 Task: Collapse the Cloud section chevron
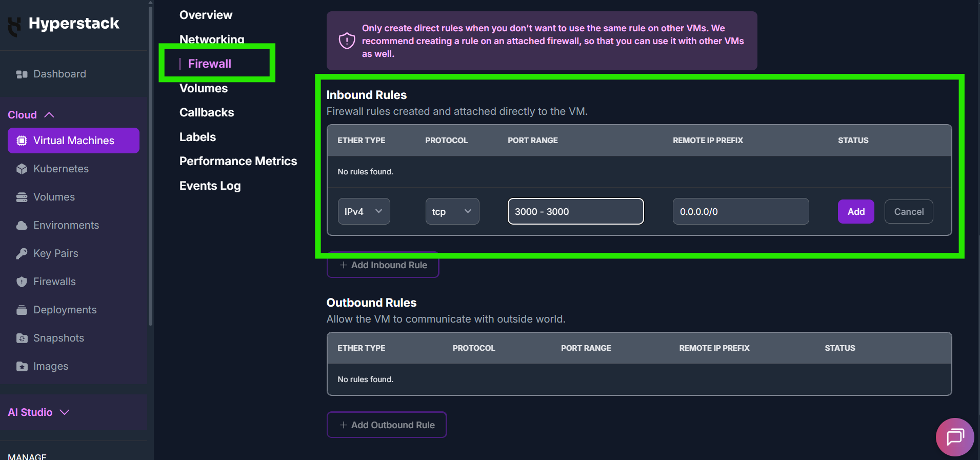tap(49, 115)
